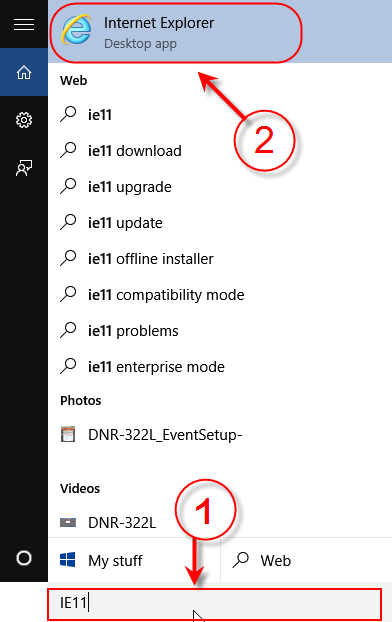Switch to the Web search tab
Image resolution: width=392 pixels, height=622 pixels.
point(306,560)
